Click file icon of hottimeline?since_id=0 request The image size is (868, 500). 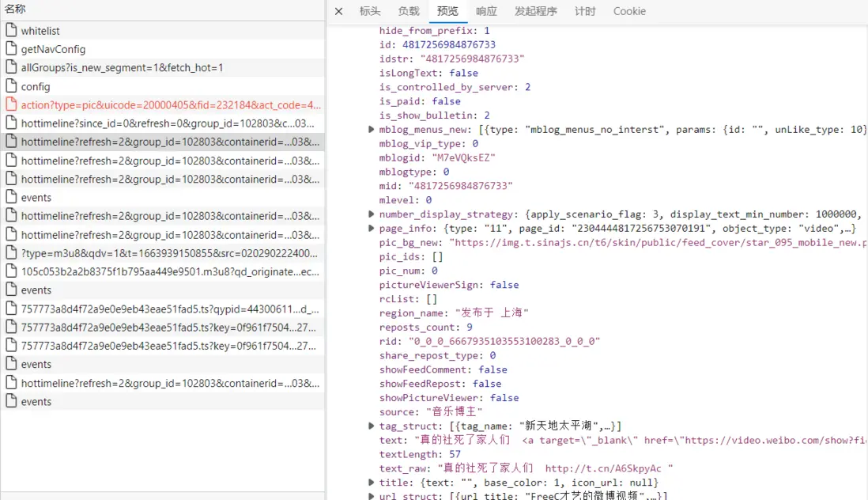11,123
